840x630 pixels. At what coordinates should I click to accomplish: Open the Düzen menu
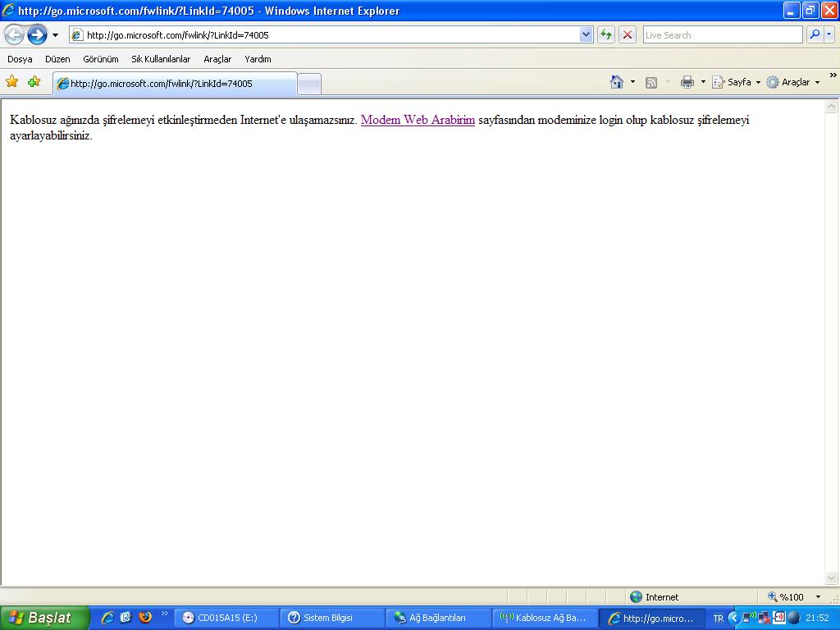tap(57, 59)
